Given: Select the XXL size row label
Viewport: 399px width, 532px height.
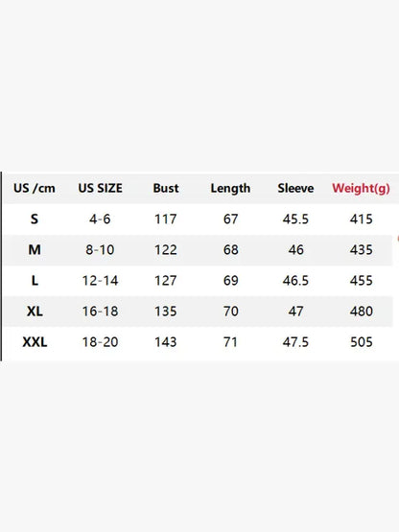Looking at the screenshot, I should coord(35,342).
